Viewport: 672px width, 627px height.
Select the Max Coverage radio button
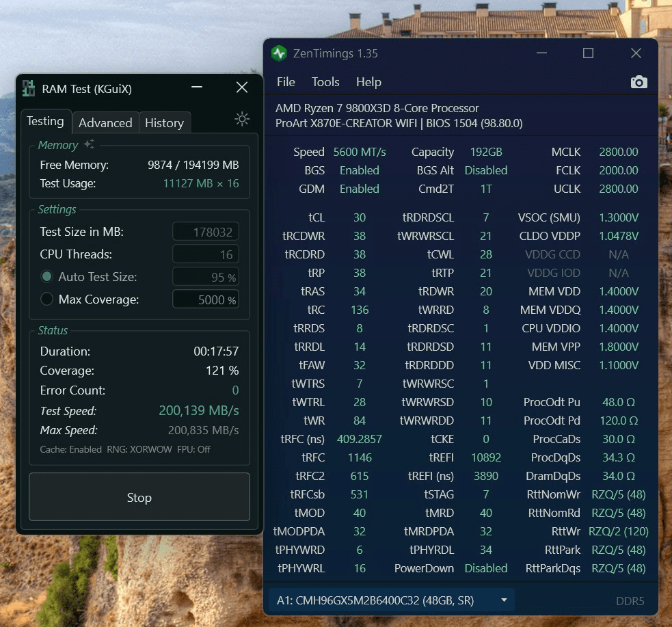(x=46, y=299)
